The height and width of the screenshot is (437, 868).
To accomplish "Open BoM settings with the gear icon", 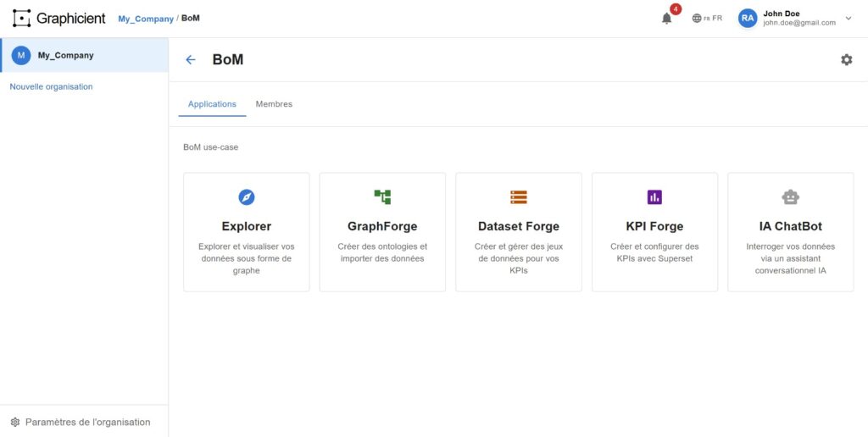I will (846, 60).
